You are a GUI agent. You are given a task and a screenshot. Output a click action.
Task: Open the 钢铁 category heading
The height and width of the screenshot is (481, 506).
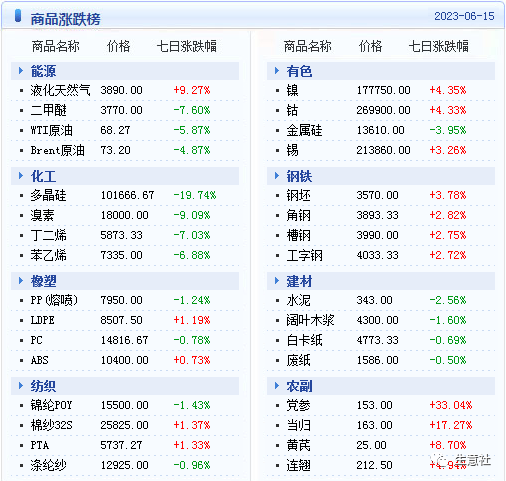coord(299,176)
